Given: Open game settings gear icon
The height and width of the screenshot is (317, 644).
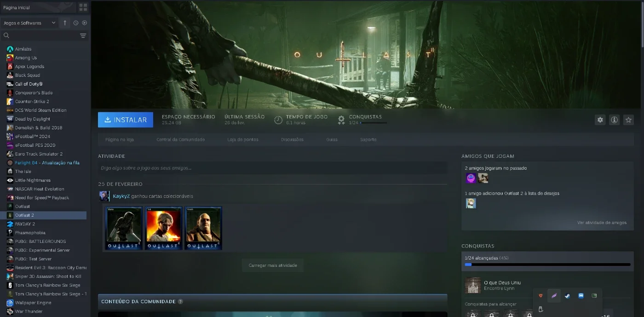Looking at the screenshot, I should click(600, 120).
